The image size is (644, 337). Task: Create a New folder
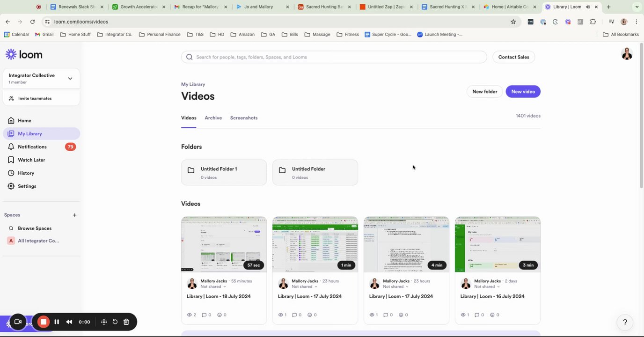pyautogui.click(x=484, y=92)
